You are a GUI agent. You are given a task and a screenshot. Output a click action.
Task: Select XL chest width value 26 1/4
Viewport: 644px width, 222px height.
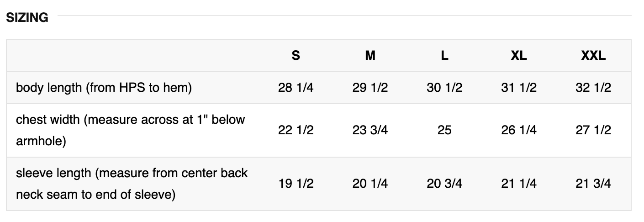coord(518,130)
